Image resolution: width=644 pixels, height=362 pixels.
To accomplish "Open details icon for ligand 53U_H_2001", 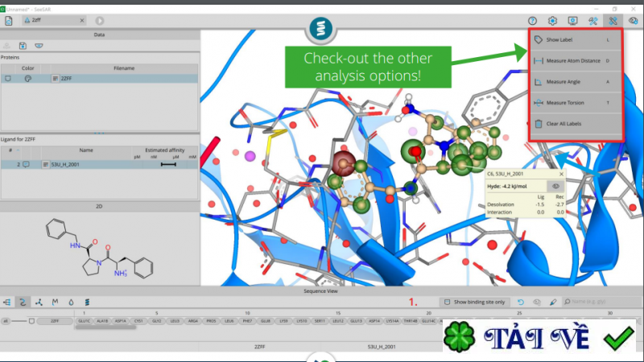I will (x=46, y=164).
